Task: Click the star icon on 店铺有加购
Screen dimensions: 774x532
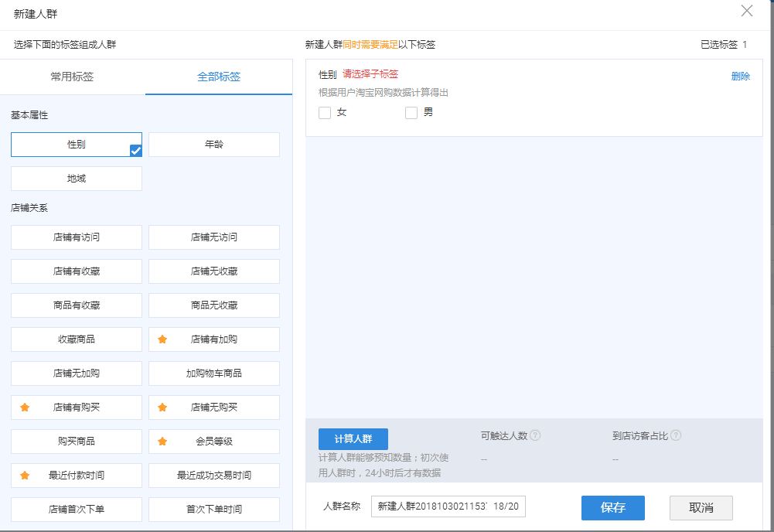Action: point(162,339)
